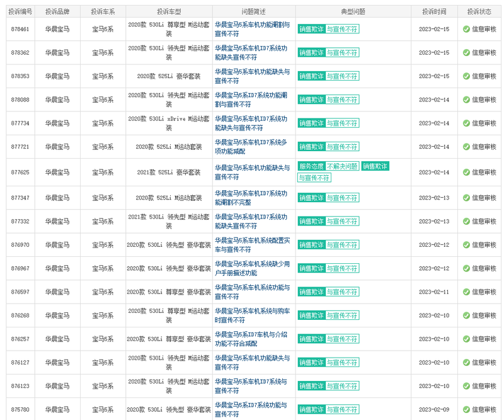Click the green check icon in row 877734

[466, 123]
